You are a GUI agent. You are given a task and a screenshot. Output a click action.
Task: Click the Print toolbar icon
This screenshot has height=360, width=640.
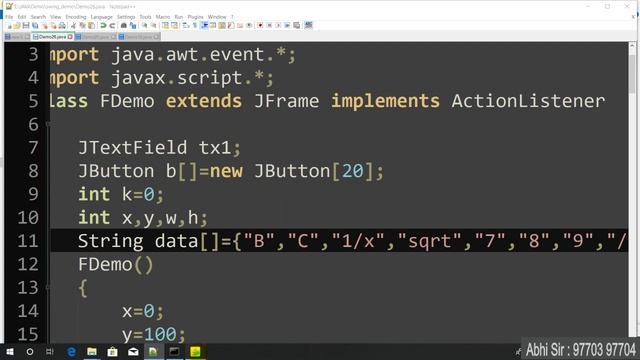[x=62, y=26]
